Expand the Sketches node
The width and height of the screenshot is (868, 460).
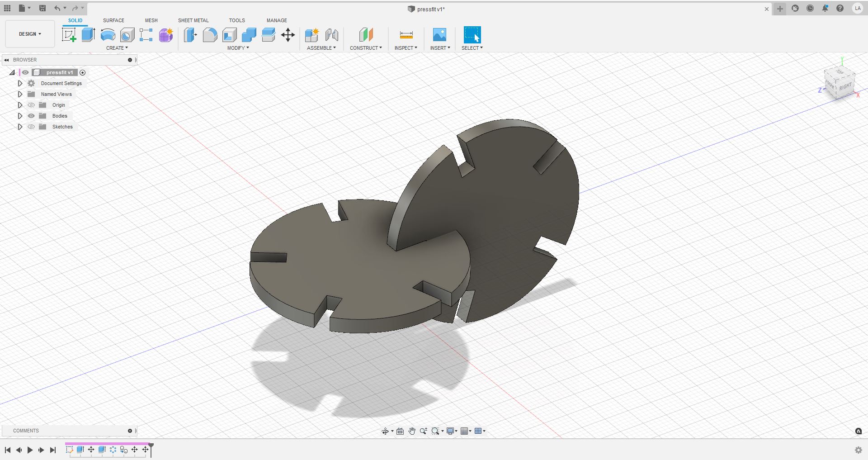[x=20, y=127]
